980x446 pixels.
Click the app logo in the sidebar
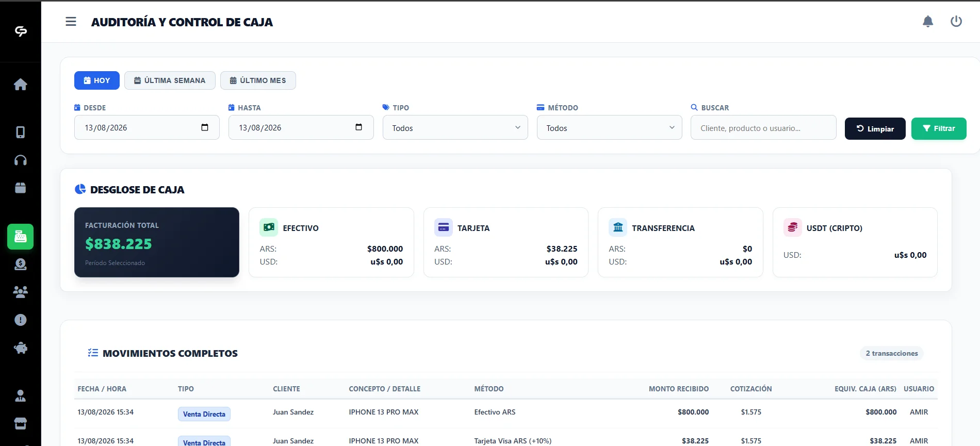21,31
